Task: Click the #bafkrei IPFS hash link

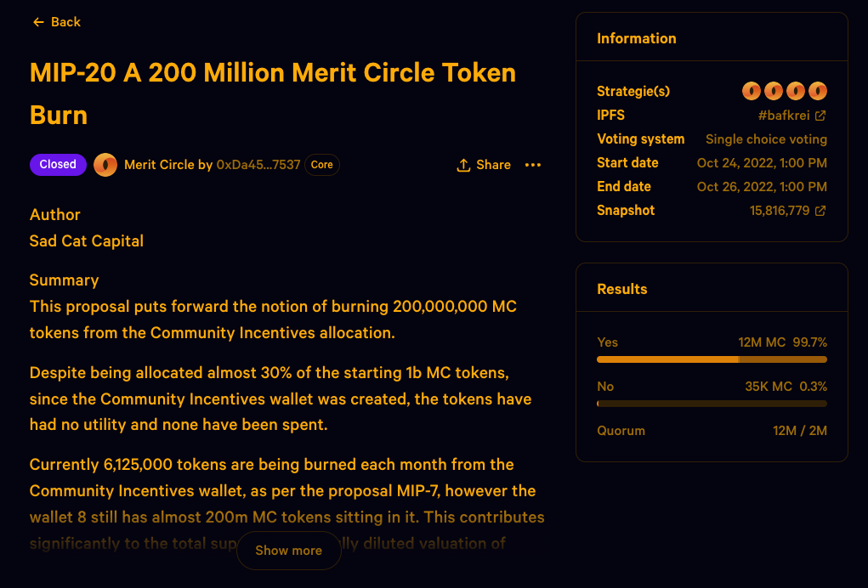Action: click(x=782, y=116)
